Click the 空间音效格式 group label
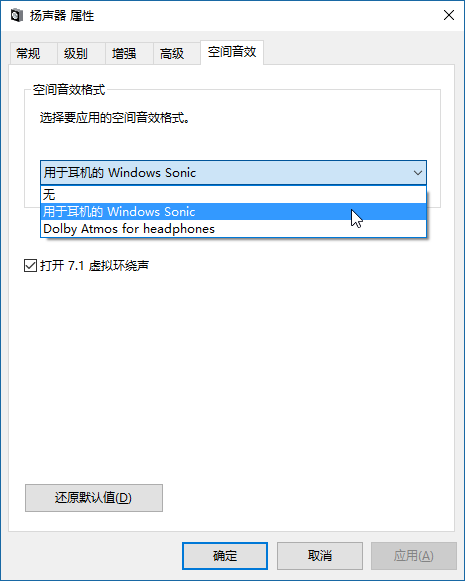Image resolution: width=465 pixels, height=581 pixels. tap(69, 90)
